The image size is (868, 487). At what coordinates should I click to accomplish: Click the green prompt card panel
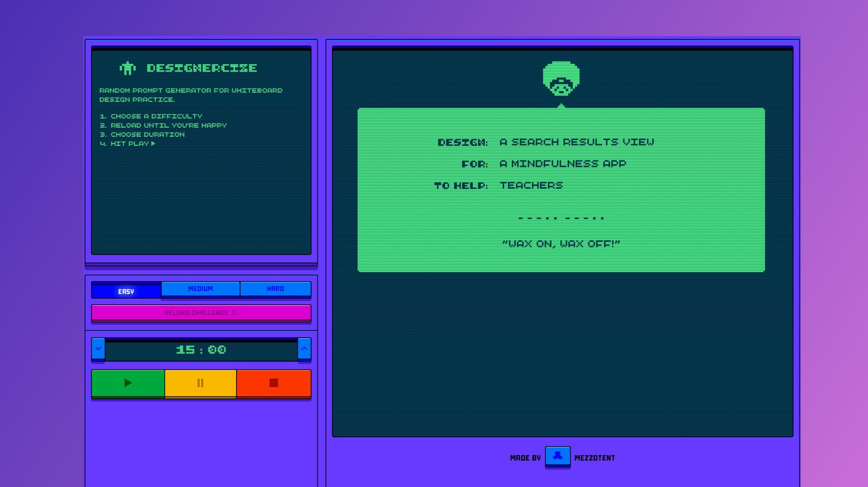click(561, 190)
